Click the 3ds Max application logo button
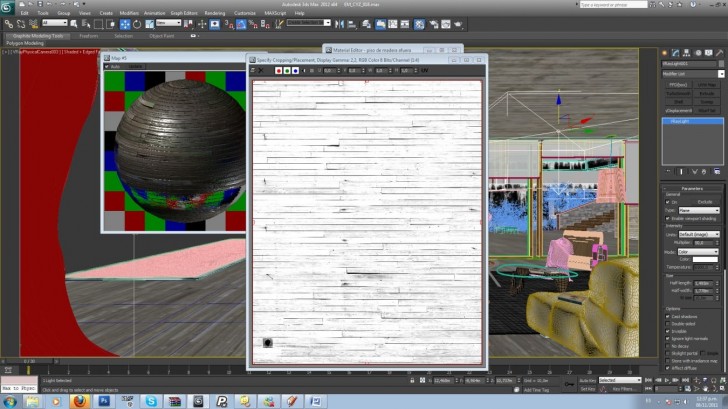 coord(7,7)
